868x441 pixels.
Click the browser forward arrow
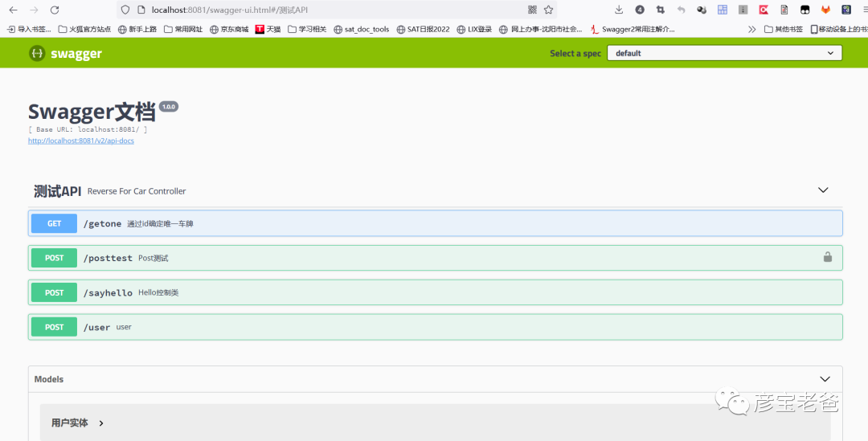(x=34, y=10)
